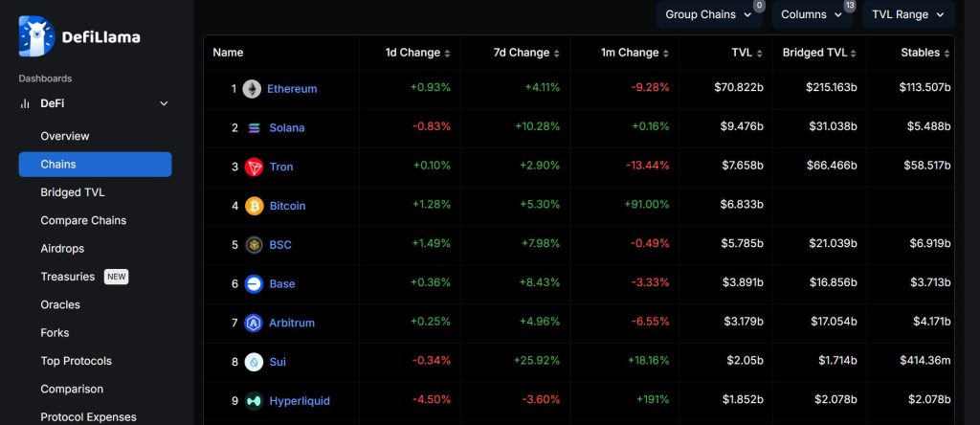Open the Group Chains dropdown
Image resolution: width=980 pixels, height=425 pixels.
pyautogui.click(x=709, y=14)
